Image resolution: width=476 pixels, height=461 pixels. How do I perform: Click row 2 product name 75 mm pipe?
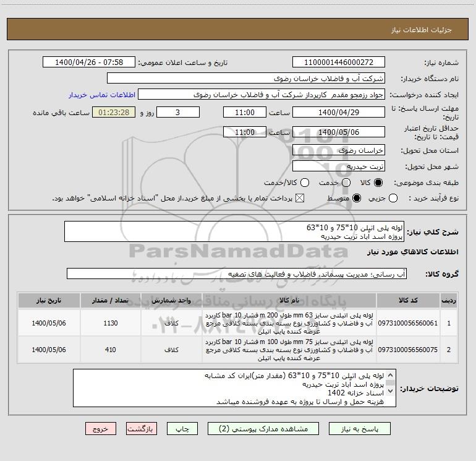click(x=289, y=350)
